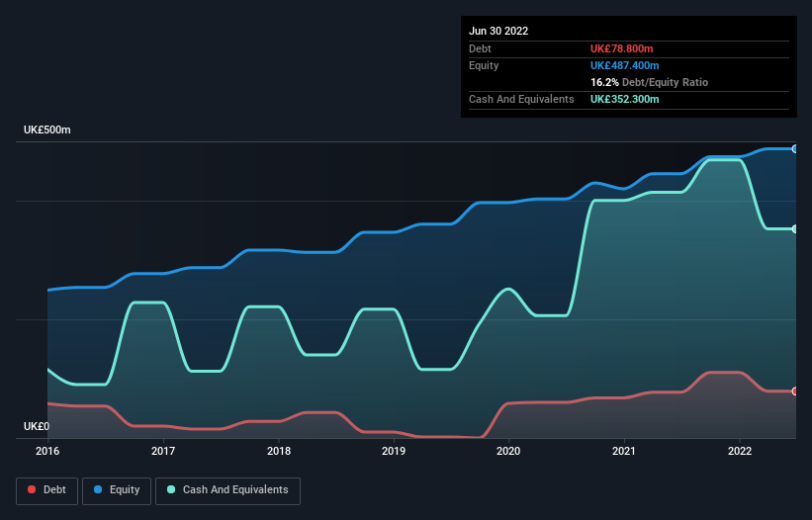
Task: Click the Jun 30 2022 tooltip date
Action: tap(498, 31)
